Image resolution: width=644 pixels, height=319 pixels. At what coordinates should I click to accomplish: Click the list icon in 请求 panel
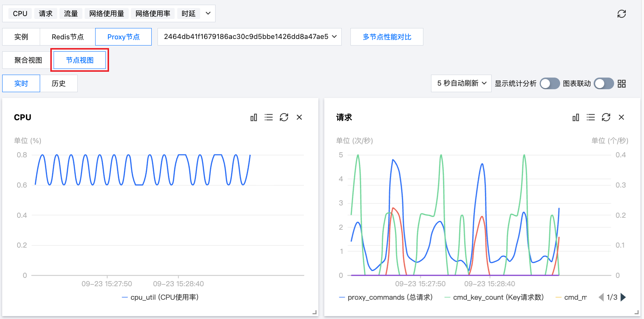tap(591, 117)
